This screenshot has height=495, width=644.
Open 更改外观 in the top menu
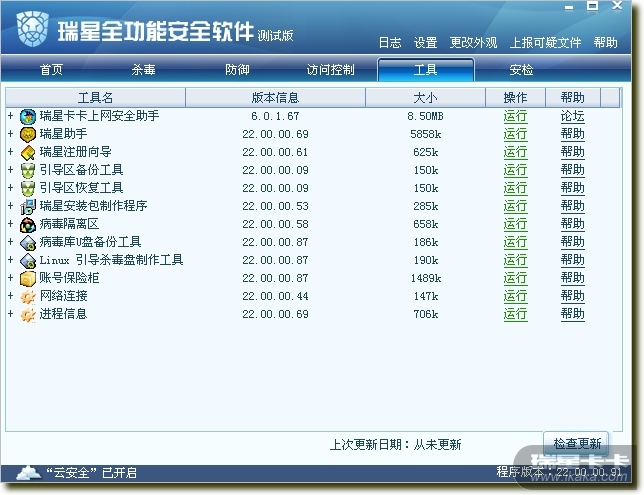(x=473, y=42)
